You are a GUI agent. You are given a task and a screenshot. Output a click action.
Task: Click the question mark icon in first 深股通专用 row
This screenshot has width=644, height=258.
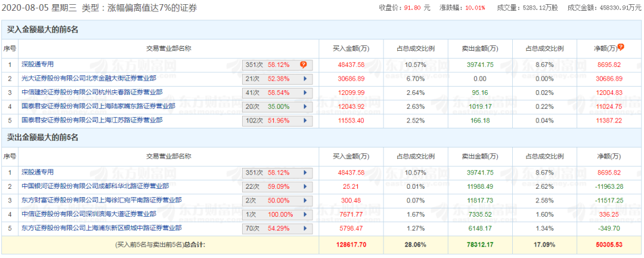(303, 64)
